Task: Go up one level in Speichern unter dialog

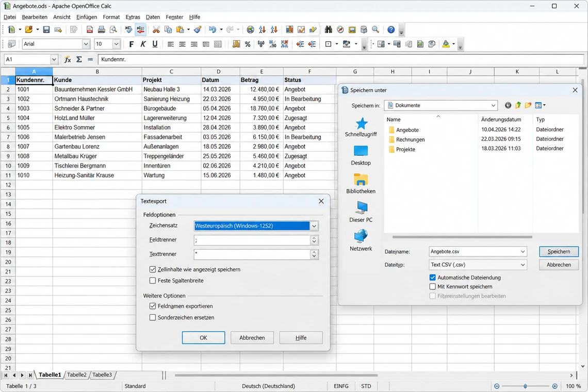Action: pos(518,105)
